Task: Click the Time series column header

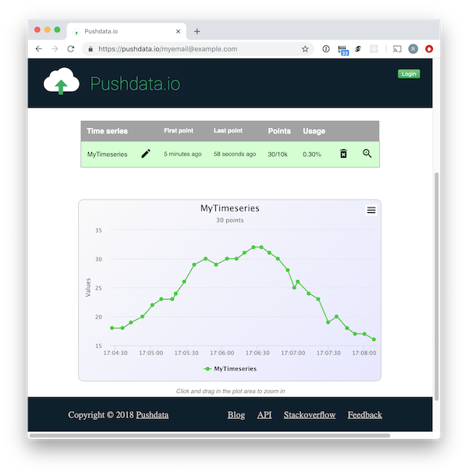Action: click(x=107, y=131)
